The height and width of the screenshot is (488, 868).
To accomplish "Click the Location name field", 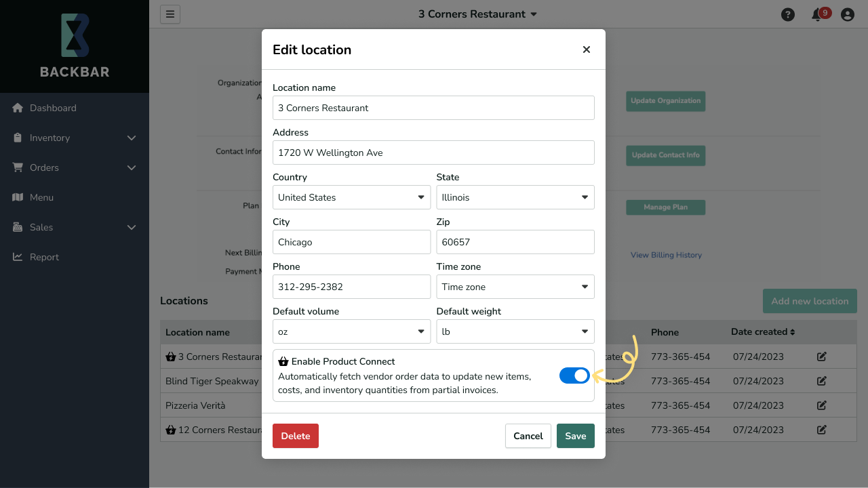I will pyautogui.click(x=433, y=108).
